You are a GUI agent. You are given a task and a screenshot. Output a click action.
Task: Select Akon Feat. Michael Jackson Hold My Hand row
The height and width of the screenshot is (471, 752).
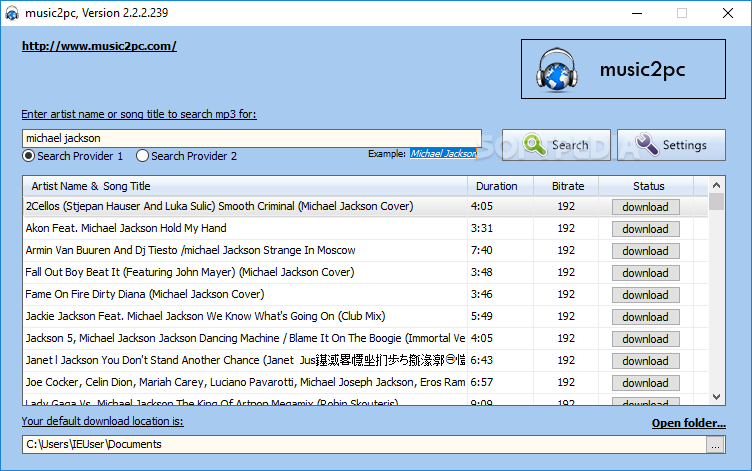(365, 228)
